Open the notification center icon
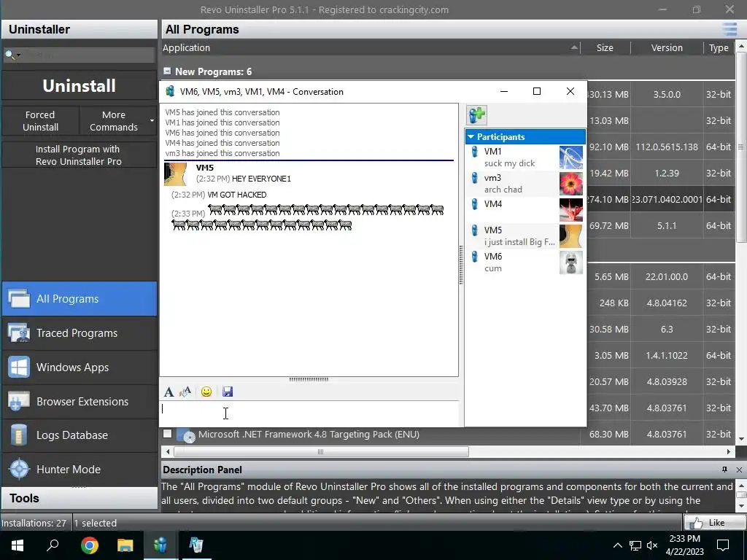The image size is (747, 560). coord(723,545)
